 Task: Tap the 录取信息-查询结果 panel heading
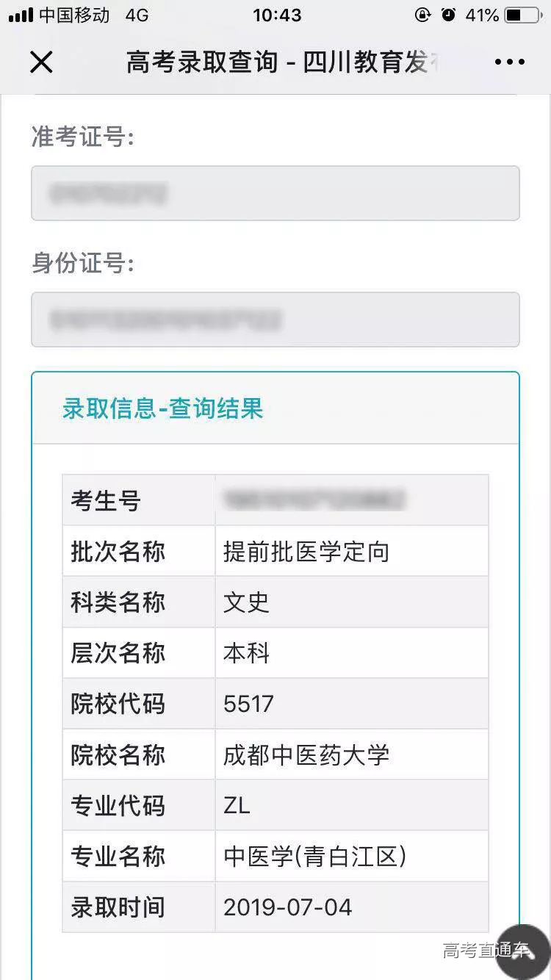click(162, 409)
